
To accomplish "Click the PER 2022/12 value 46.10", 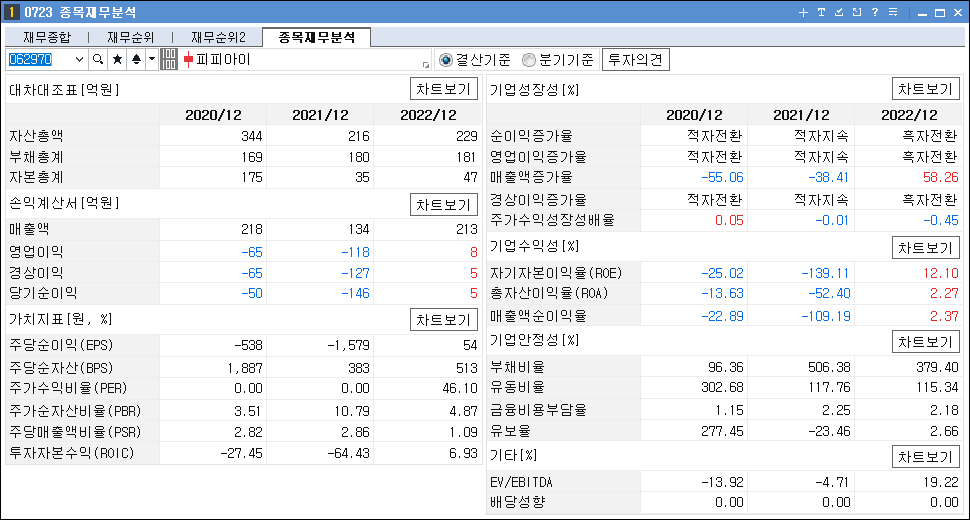I will tap(460, 388).
